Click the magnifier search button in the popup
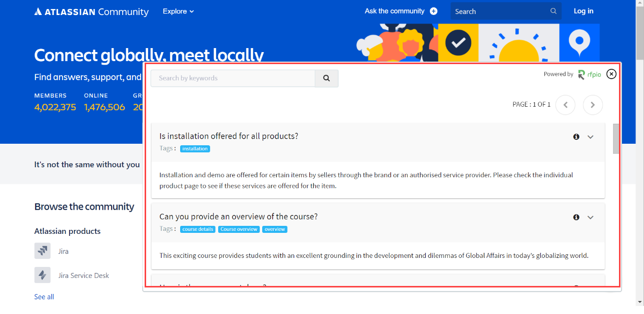 (327, 78)
